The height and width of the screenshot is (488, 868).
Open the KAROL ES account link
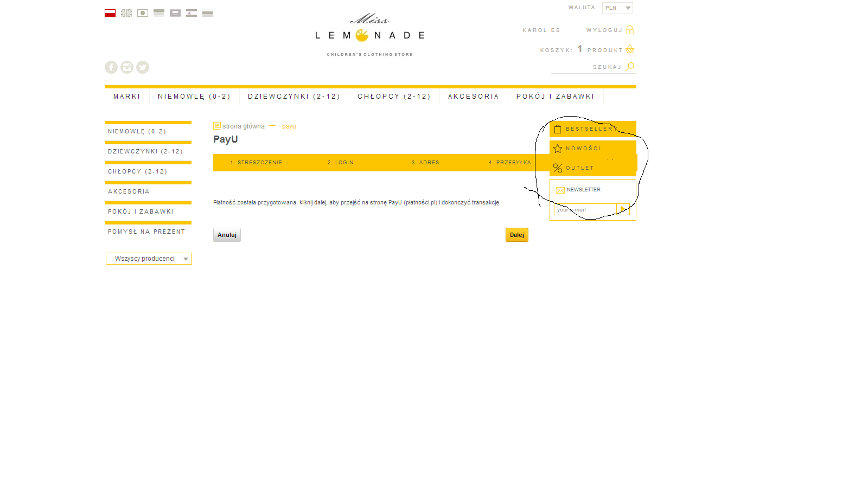pyautogui.click(x=541, y=30)
